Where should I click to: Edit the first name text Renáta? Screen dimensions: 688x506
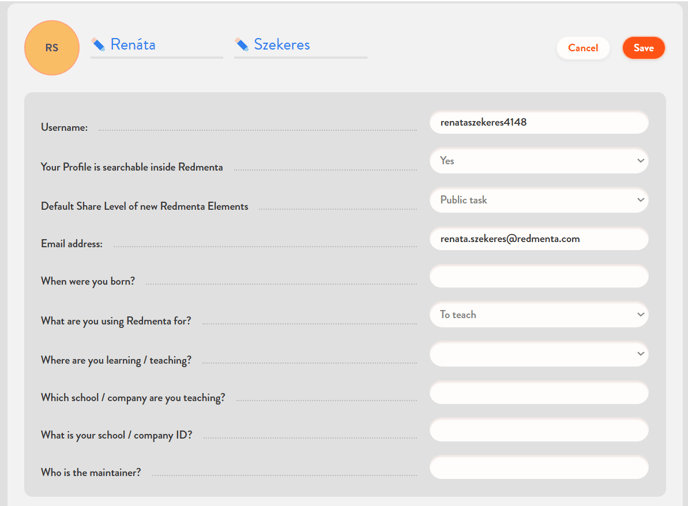point(133,45)
